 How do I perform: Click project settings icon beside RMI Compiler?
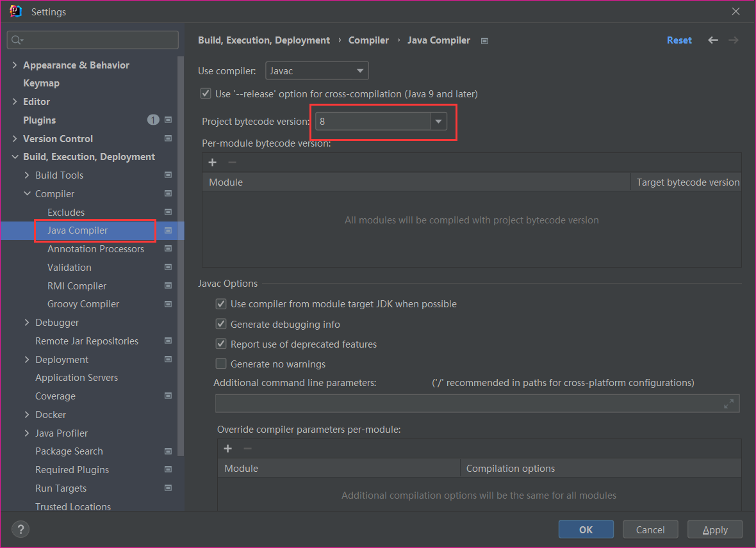click(x=168, y=286)
